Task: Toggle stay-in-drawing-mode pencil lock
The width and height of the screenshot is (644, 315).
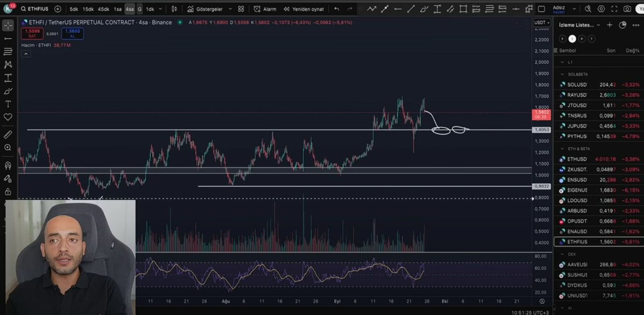Action: [8, 178]
